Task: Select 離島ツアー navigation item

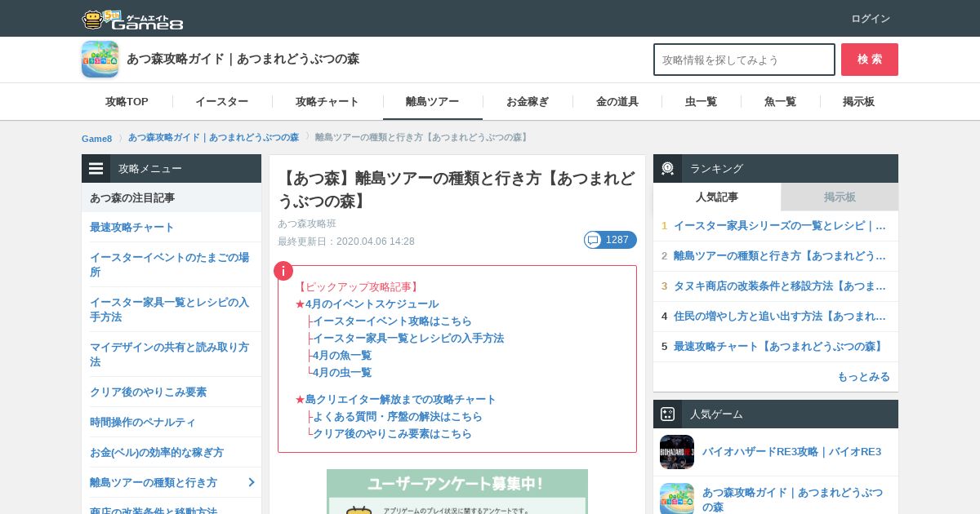Action: click(x=432, y=102)
